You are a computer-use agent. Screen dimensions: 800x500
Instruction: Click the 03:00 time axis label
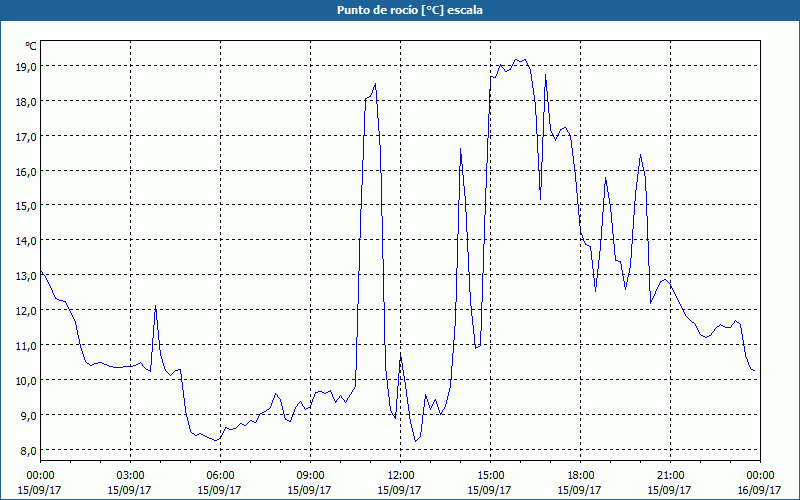[130, 476]
